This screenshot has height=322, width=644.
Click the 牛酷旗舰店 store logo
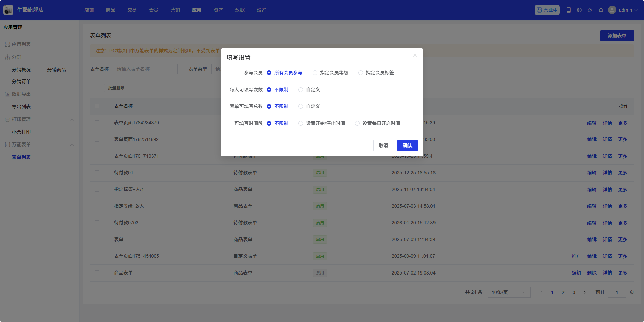(x=8, y=10)
